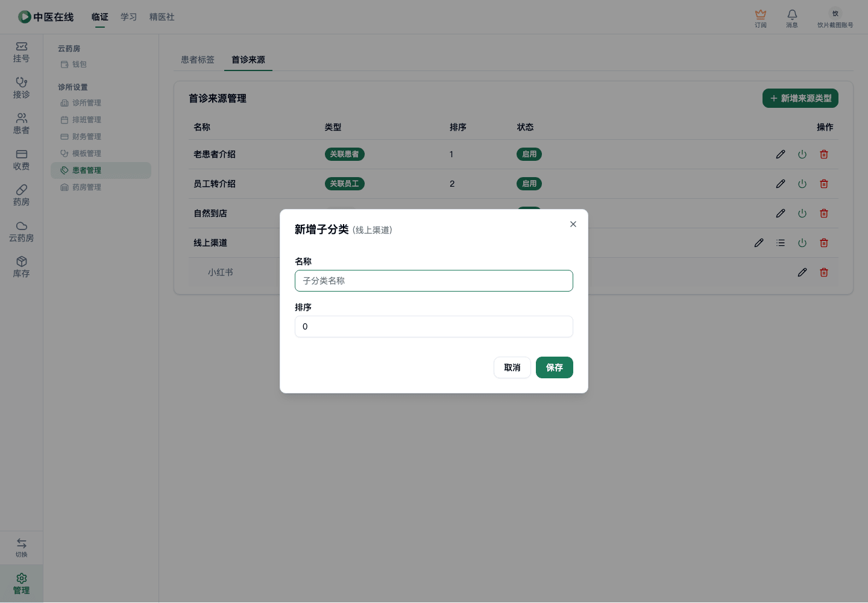The height and width of the screenshot is (603, 868).
Task: Go to 患者 in the sidebar
Action: (x=22, y=124)
